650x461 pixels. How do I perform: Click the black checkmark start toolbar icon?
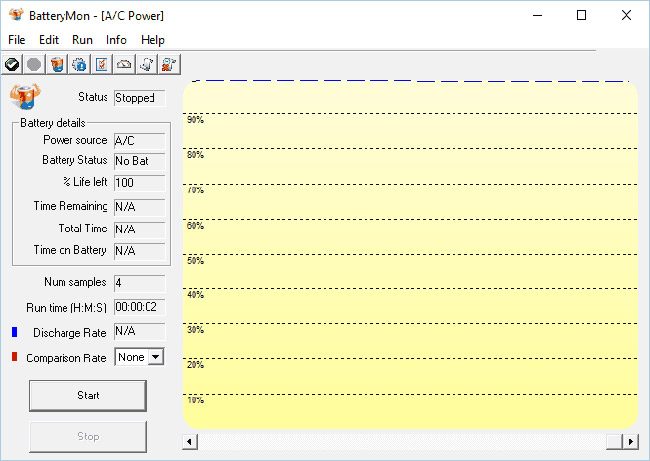(12, 64)
